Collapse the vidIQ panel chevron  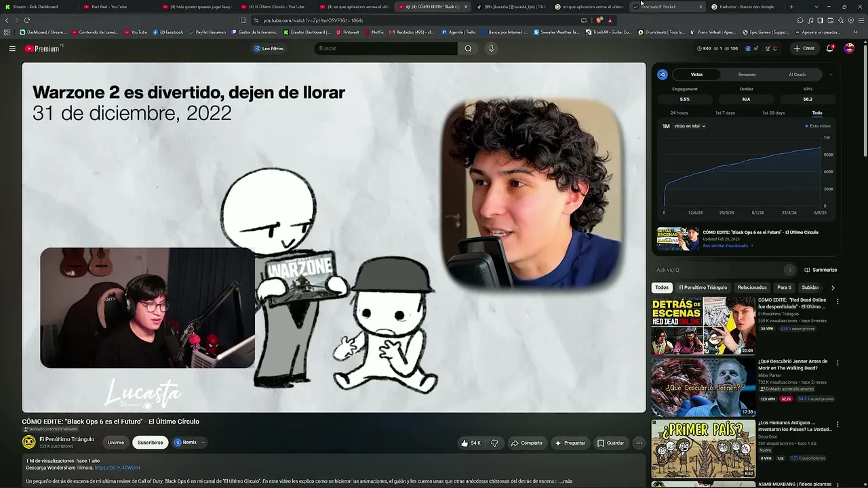(x=831, y=75)
